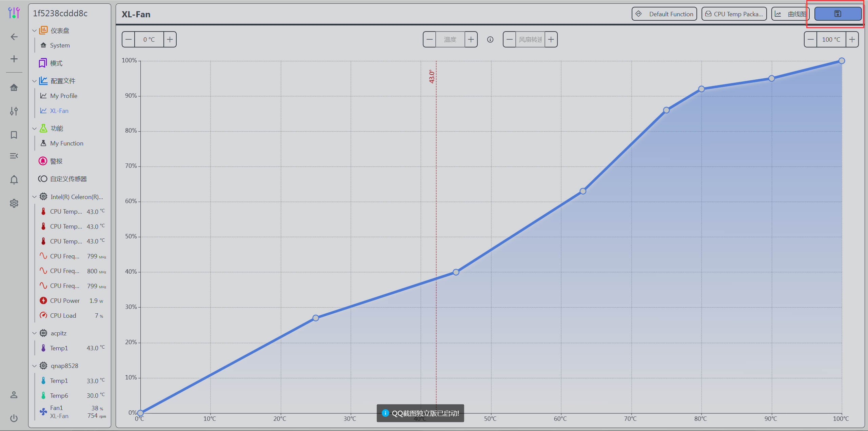The image size is (868, 431).
Task: Click the bookmark icon in left rail
Action: [x=14, y=135]
